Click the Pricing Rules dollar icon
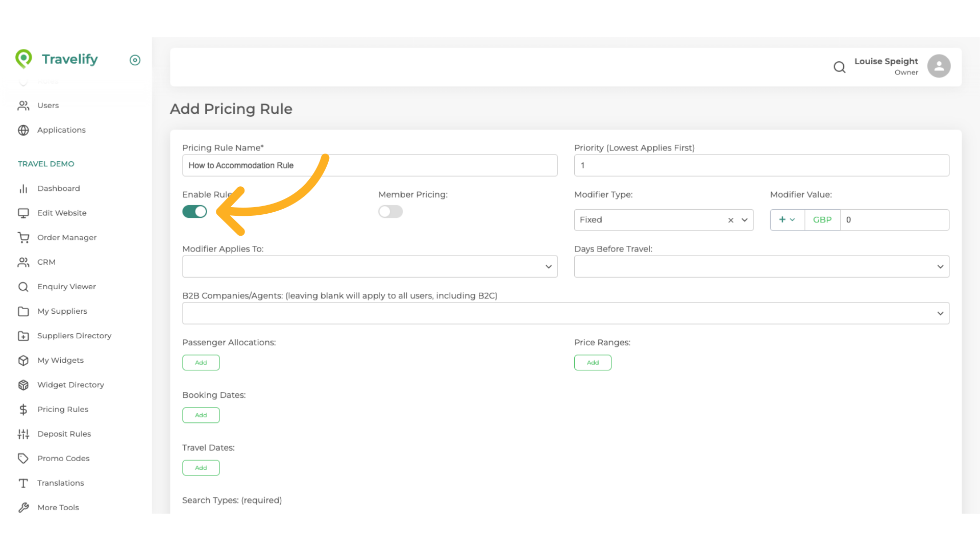This screenshot has height=551, width=980. click(23, 409)
